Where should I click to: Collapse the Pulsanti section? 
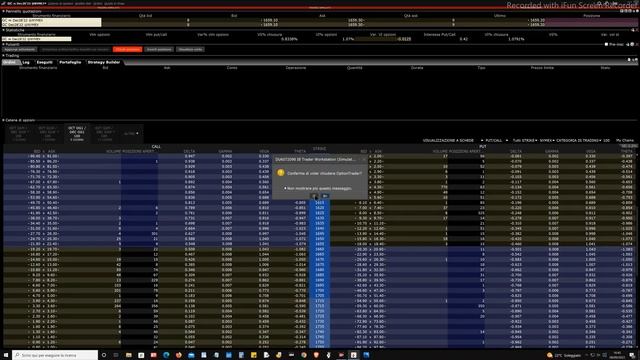point(3,44)
